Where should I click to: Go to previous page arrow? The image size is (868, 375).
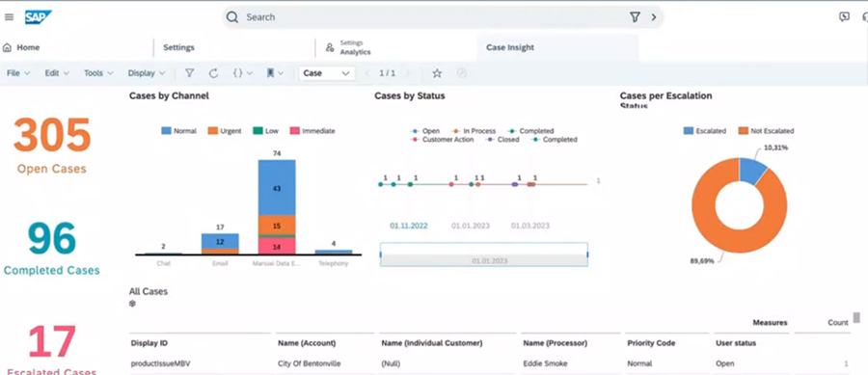[366, 73]
